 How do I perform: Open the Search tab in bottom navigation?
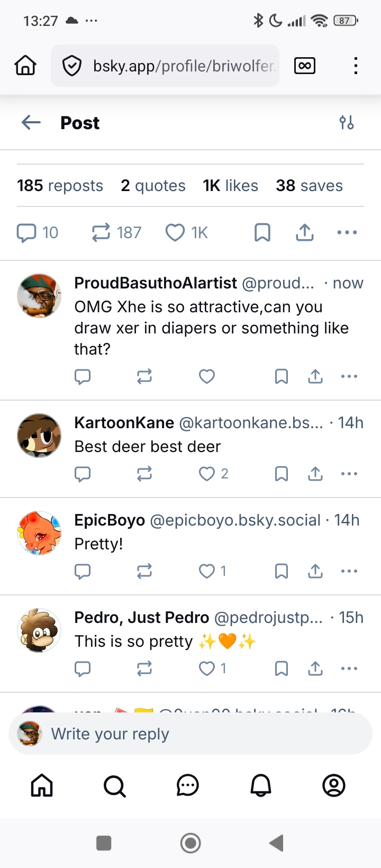[x=114, y=786]
